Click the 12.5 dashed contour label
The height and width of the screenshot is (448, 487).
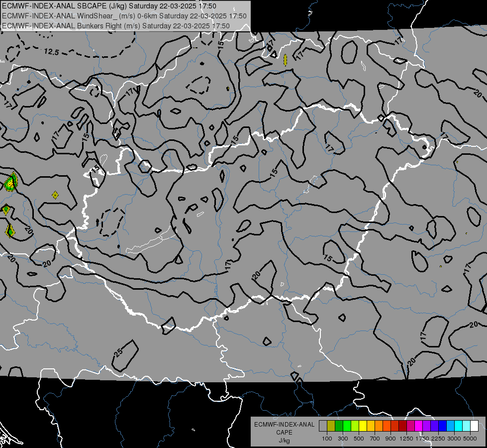tap(51, 52)
